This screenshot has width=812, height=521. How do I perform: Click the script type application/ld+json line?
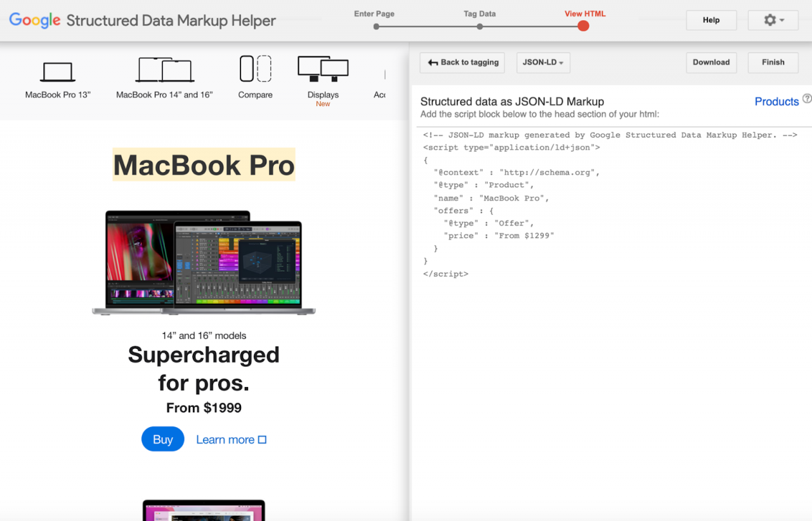[x=512, y=147]
